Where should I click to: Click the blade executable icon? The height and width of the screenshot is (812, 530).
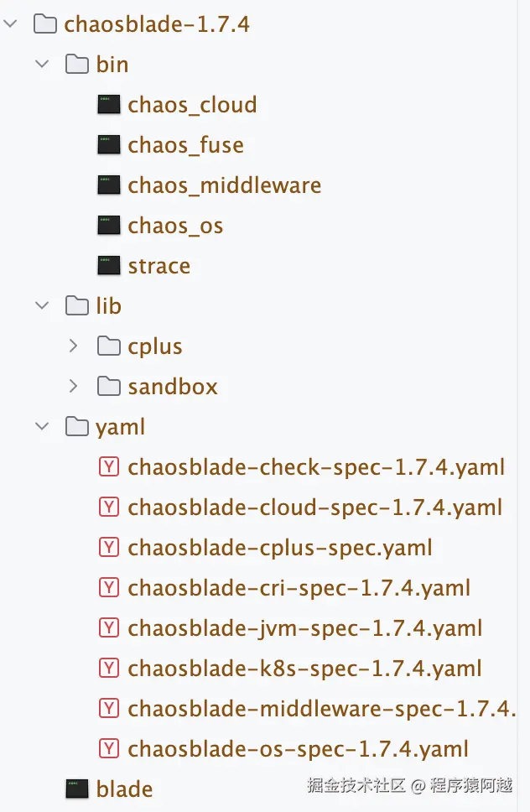tap(77, 789)
